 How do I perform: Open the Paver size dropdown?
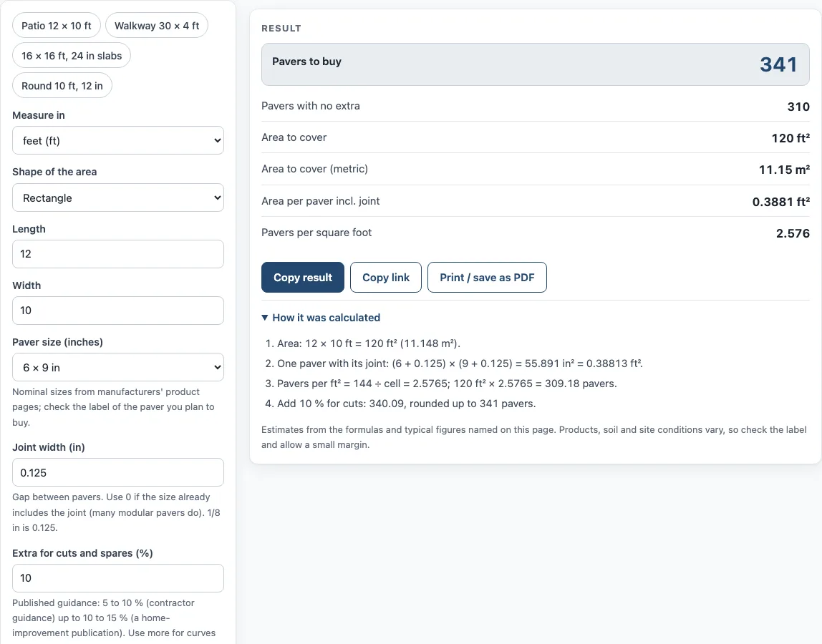point(118,367)
